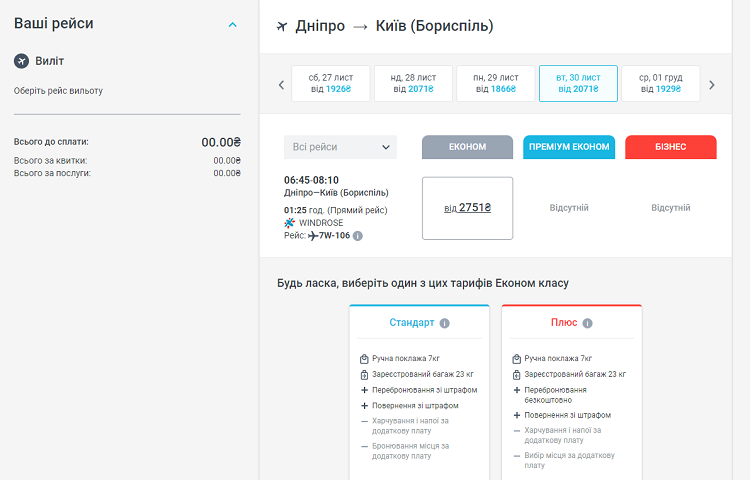Open info icon next to flight 7W-106
This screenshot has height=480, width=750.
[358, 236]
